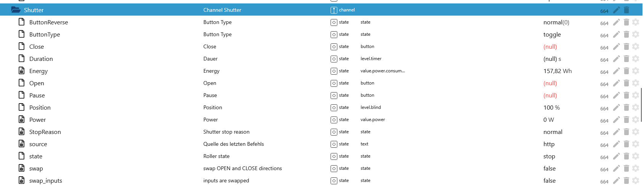Click the edit pencil for Shutter channel

pyautogui.click(x=617, y=10)
